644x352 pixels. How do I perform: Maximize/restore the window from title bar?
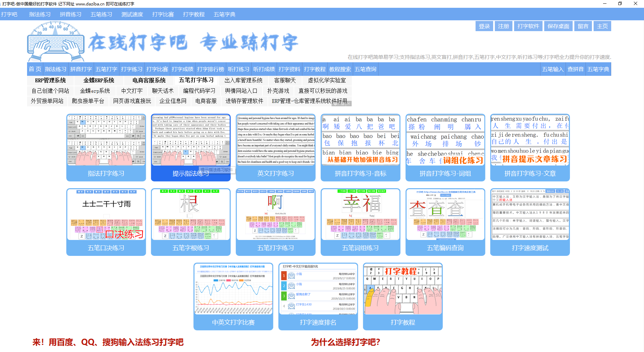[620, 4]
